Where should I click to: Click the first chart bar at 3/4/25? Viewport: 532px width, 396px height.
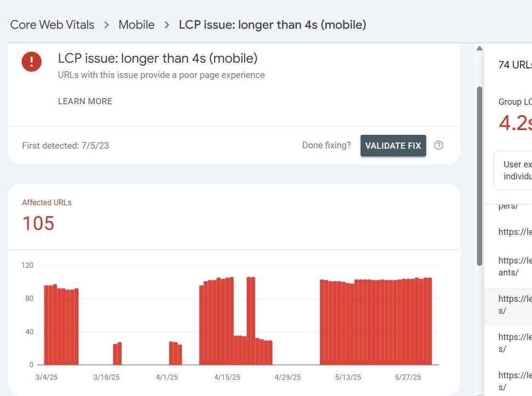tap(46, 325)
